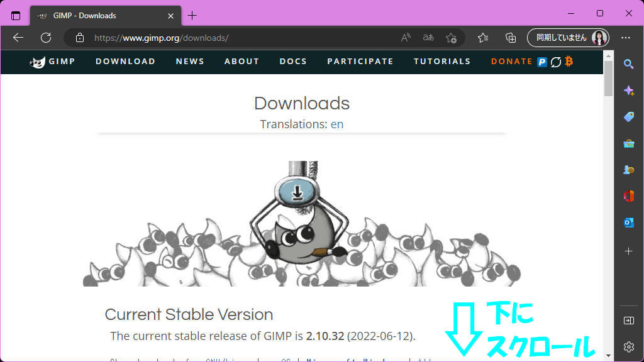
Task: Open the sidebar Search icon
Action: point(628,64)
